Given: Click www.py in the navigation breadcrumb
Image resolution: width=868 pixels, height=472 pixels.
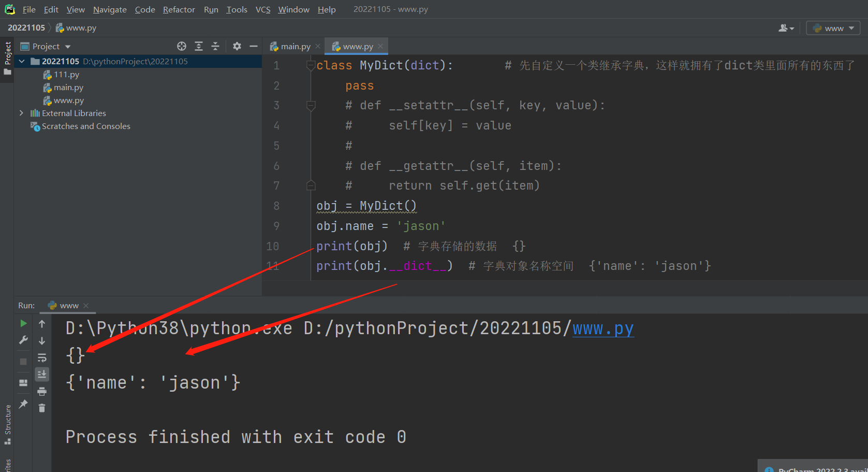Looking at the screenshot, I should pyautogui.click(x=76, y=28).
